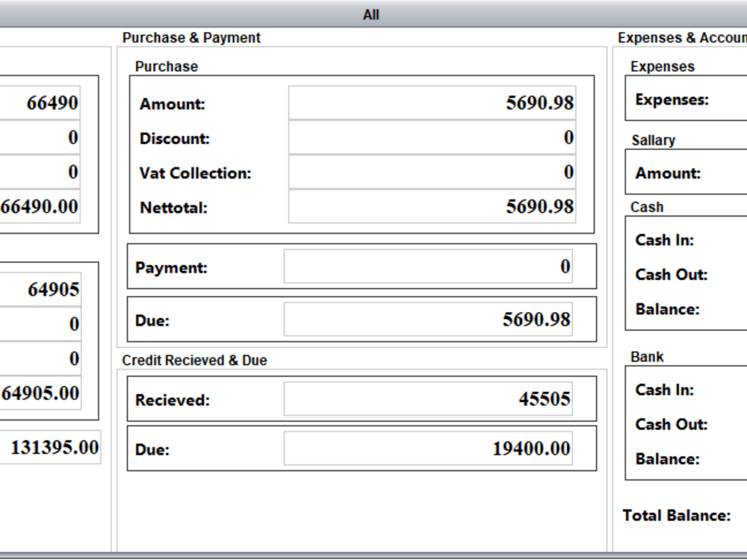
Task: Click the Bank section Balance label
Action: pos(667,459)
